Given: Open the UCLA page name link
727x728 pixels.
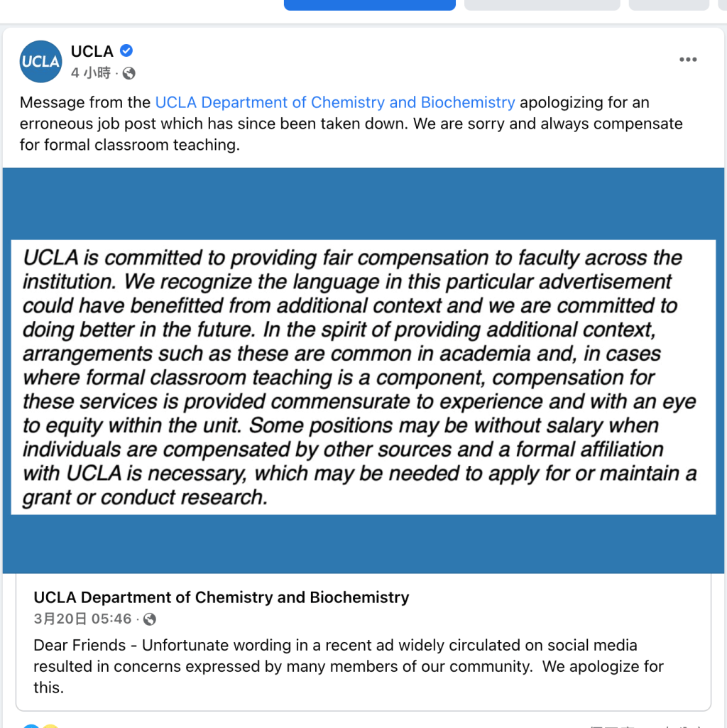Looking at the screenshot, I should 92,51.
